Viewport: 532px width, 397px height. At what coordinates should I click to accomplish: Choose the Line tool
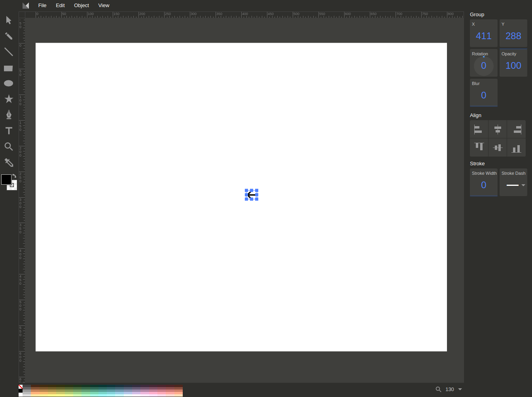[8, 52]
